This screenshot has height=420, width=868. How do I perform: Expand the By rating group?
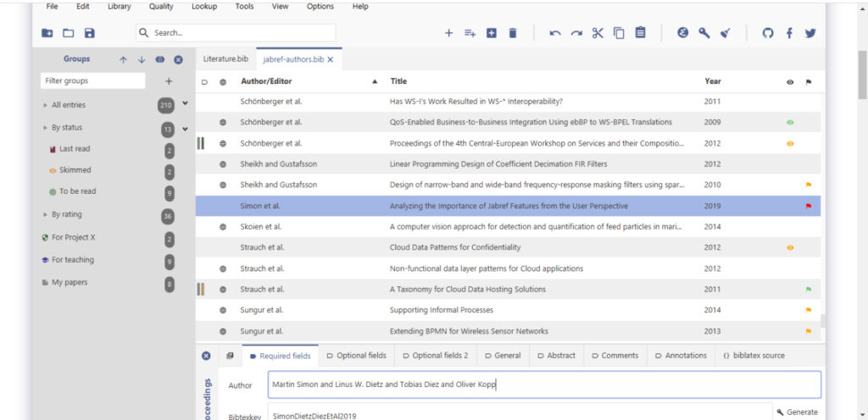pos(45,214)
